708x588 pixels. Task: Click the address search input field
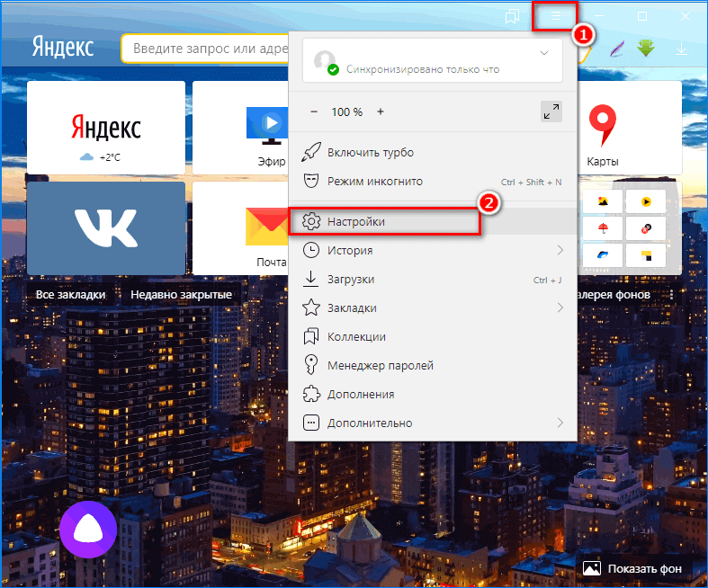point(205,49)
